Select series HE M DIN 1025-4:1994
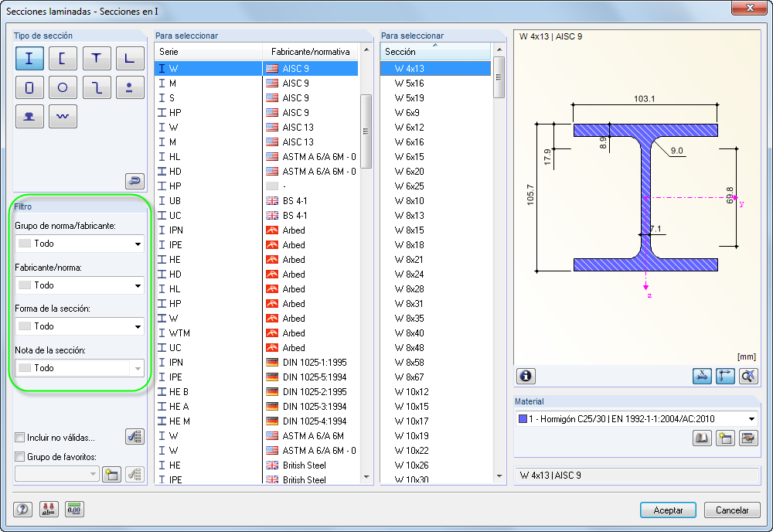The height and width of the screenshot is (532, 773). 257,421
